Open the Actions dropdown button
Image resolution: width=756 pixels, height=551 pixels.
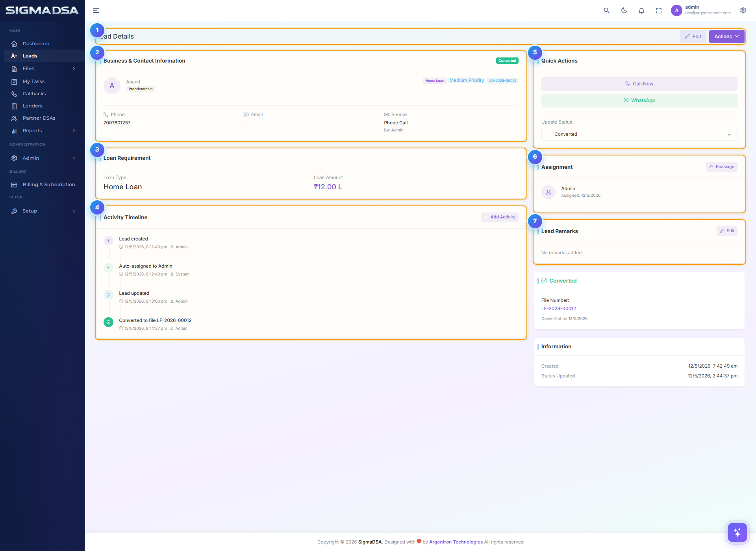[726, 37]
